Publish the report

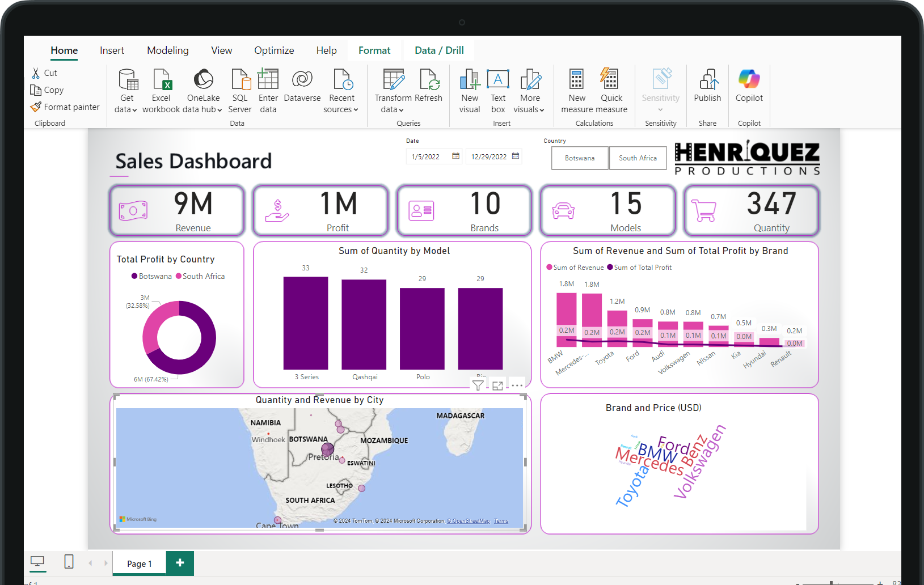point(708,80)
